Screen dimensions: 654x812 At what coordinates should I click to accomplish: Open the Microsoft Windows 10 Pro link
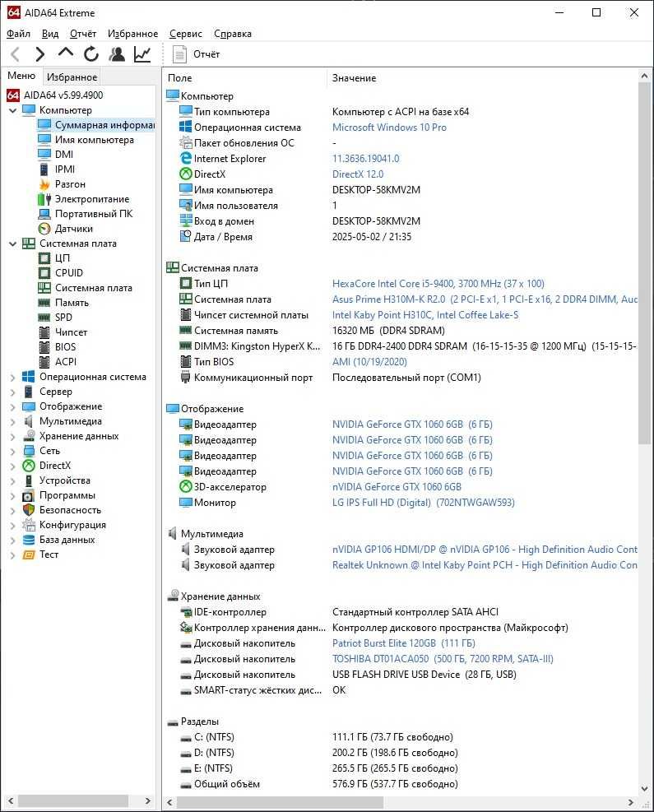click(389, 128)
